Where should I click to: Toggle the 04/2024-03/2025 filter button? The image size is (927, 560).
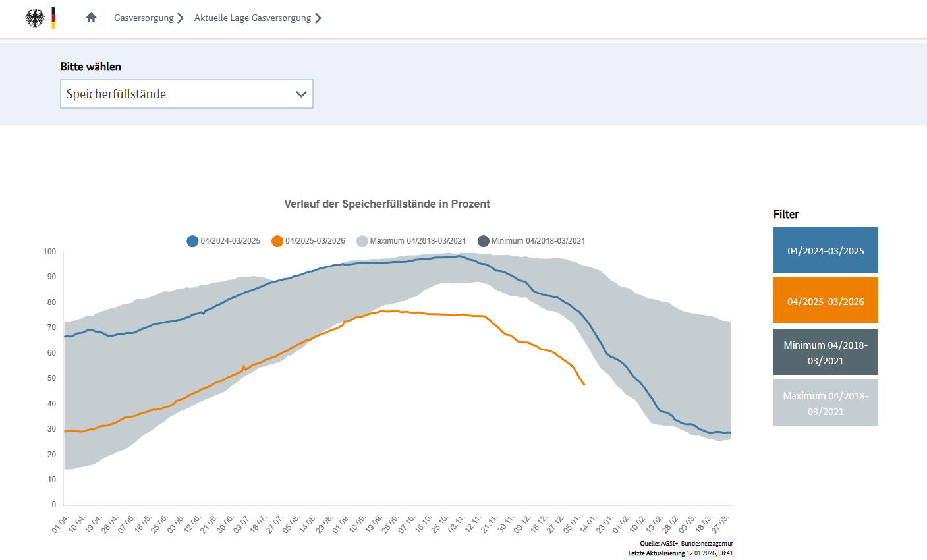click(826, 250)
